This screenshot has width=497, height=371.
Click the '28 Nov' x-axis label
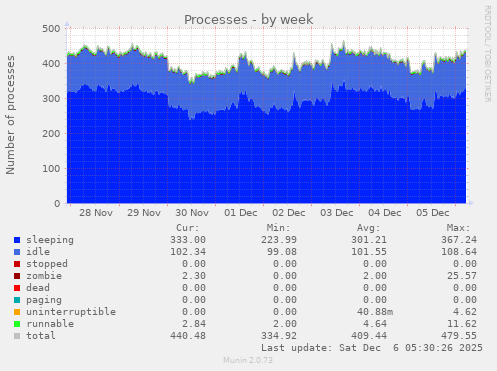tap(96, 213)
